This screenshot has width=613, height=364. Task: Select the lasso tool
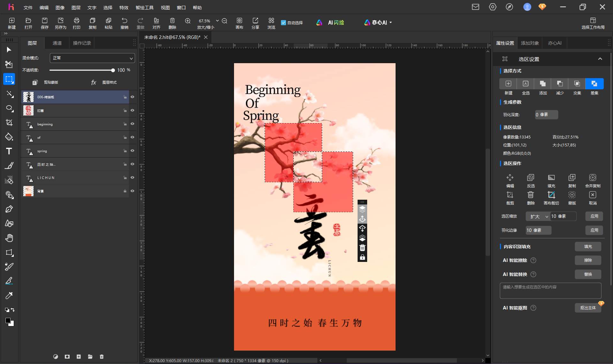9,108
